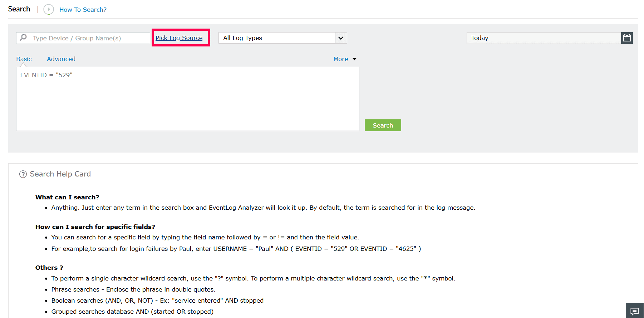Switch to the Advanced search tab
644x318 pixels.
click(x=61, y=59)
